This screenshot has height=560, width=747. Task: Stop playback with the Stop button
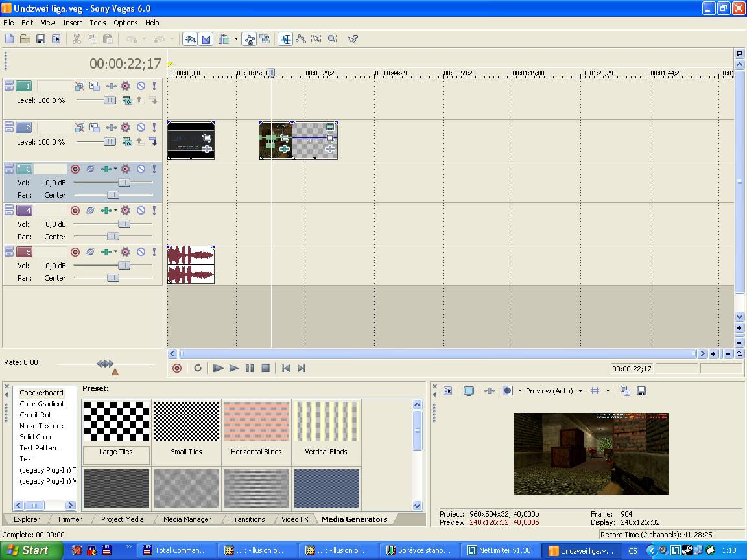[266, 368]
